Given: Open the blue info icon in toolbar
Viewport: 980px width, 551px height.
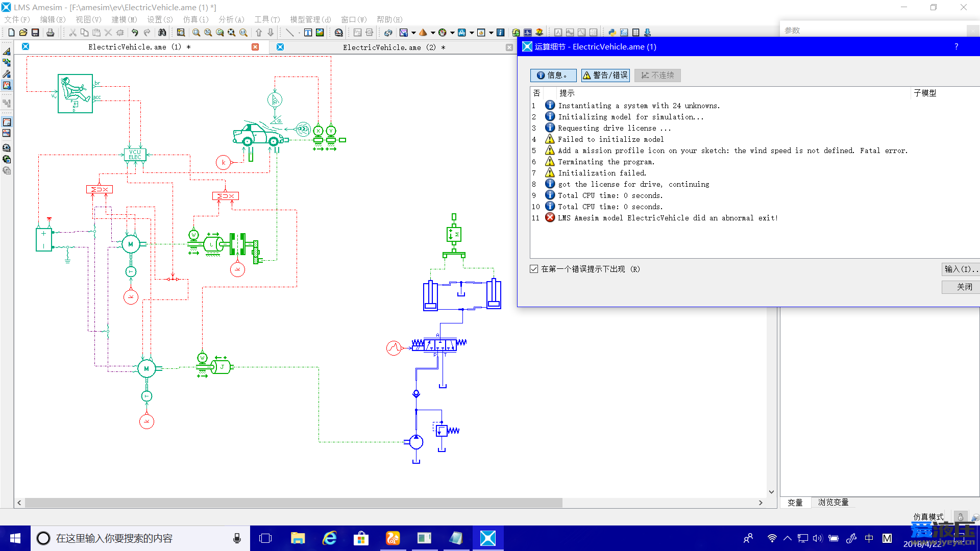Looking at the screenshot, I should (501, 33).
